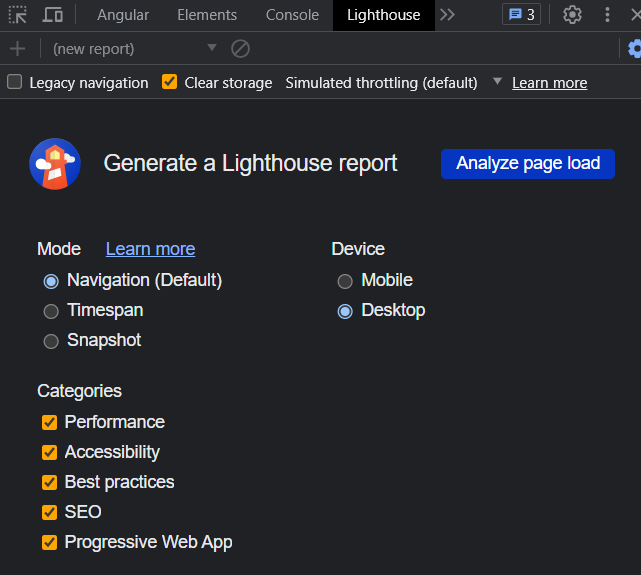The width and height of the screenshot is (641, 575).
Task: Show more tabs with the chevron button
Action: pyautogui.click(x=447, y=15)
